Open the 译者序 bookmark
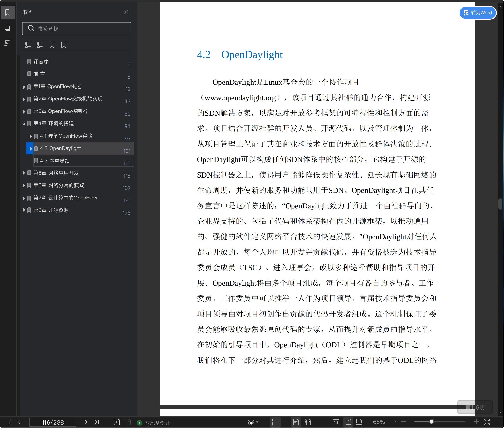The height and width of the screenshot is (428, 504). pos(41,62)
